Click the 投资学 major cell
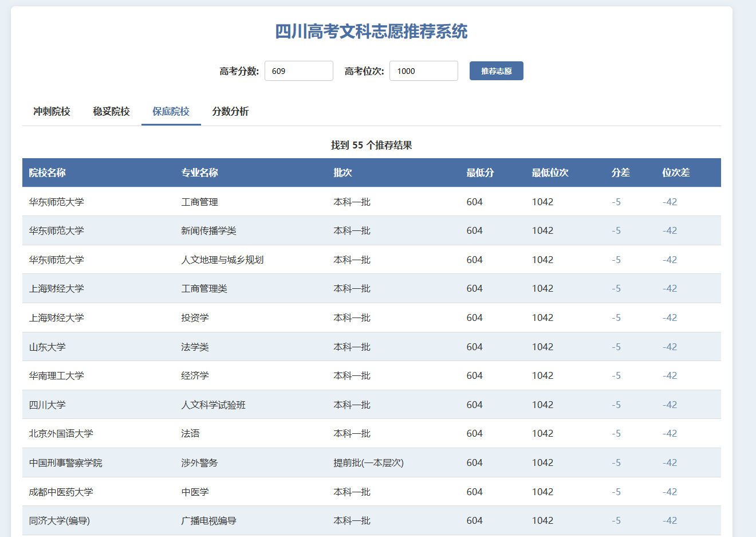This screenshot has height=537, width=756. click(195, 318)
